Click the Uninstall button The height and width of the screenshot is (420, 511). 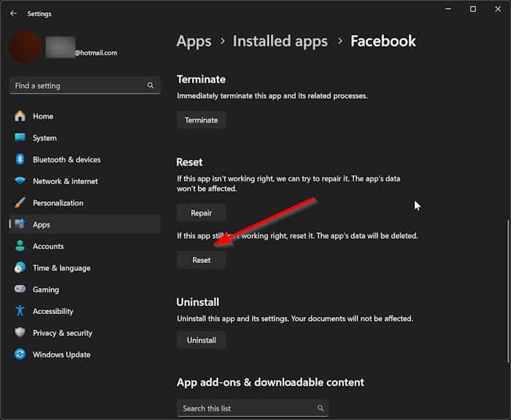click(201, 340)
